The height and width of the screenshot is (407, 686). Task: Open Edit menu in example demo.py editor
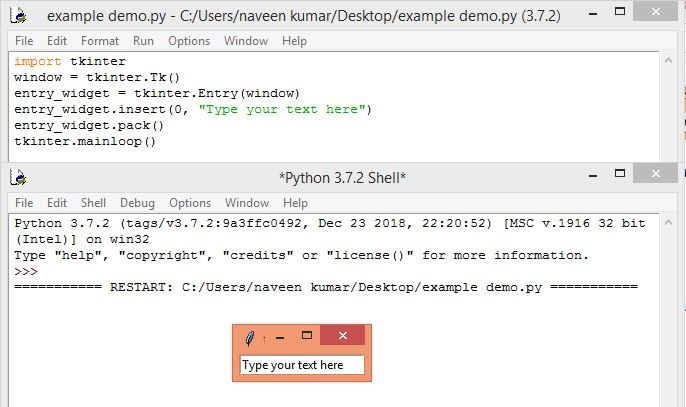tap(57, 41)
